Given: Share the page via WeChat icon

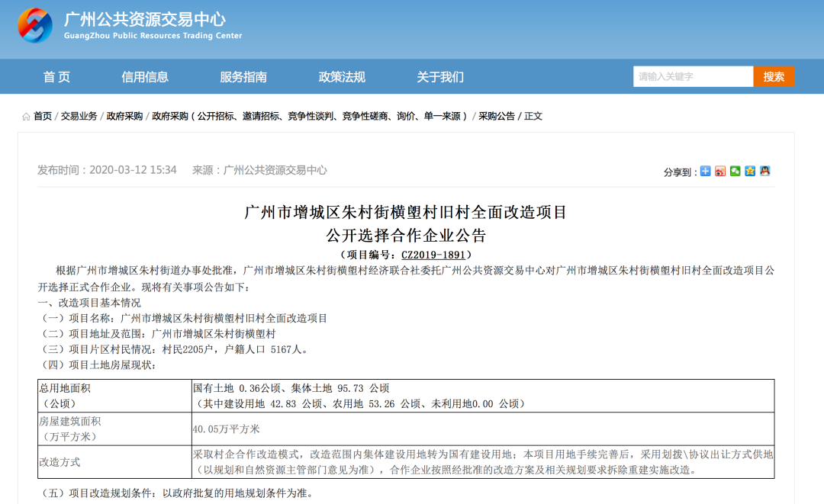Looking at the screenshot, I should 735,171.
